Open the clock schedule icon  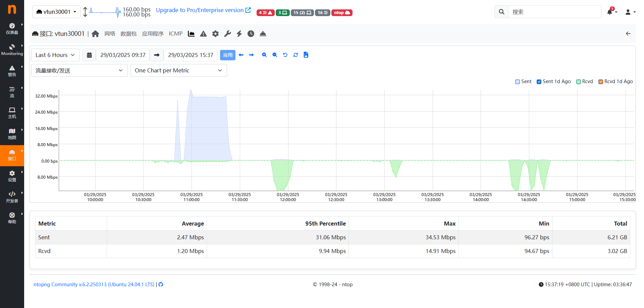click(251, 34)
